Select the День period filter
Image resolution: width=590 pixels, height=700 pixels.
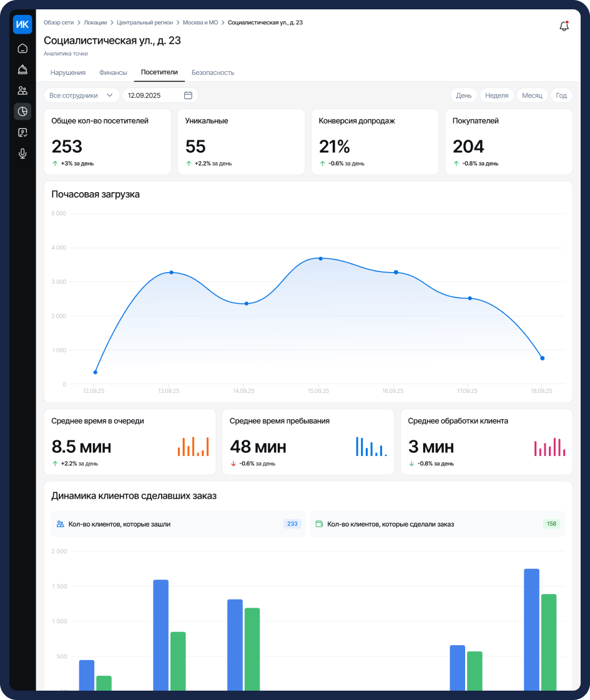click(x=464, y=95)
